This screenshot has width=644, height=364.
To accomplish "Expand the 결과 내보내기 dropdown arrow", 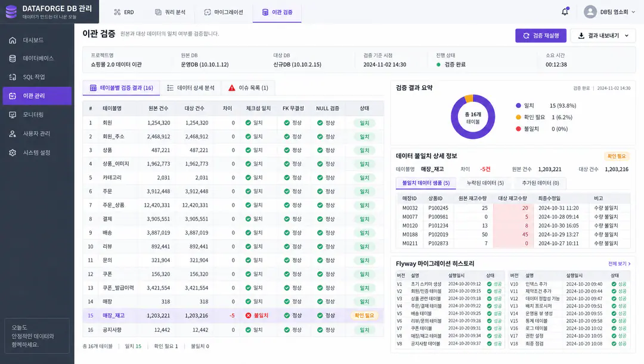I will (x=627, y=36).
